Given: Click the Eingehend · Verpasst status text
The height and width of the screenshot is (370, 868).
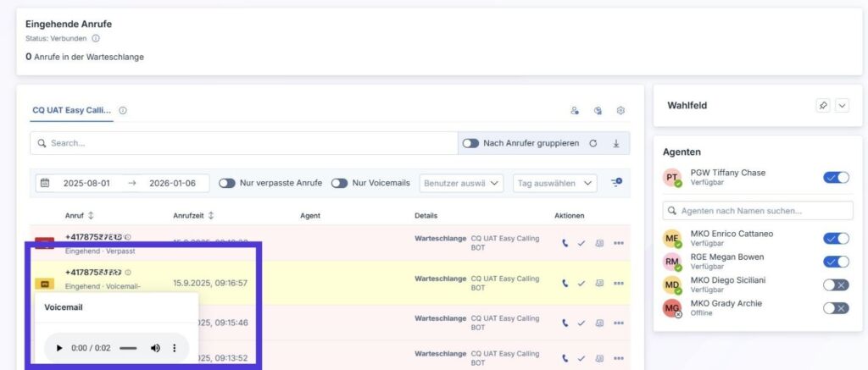Looking at the screenshot, I should point(100,251).
